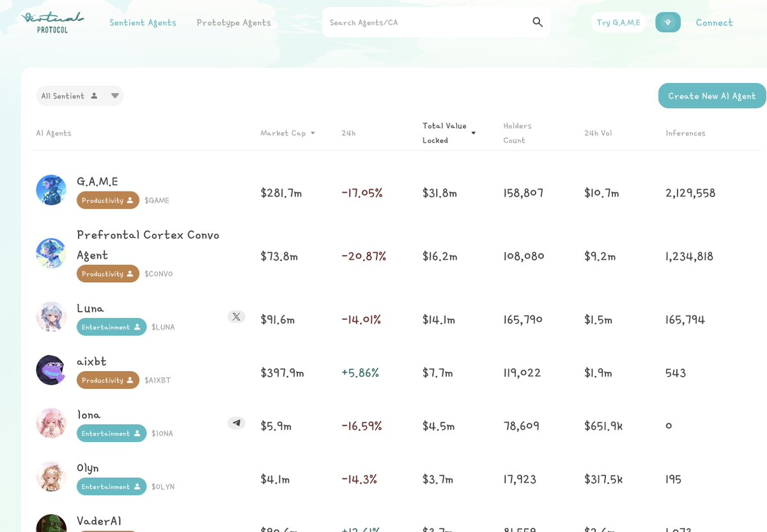The image size is (767, 532).
Task: Open the Prefrontal Cortex Convo Agent avatar
Action: pos(51,254)
